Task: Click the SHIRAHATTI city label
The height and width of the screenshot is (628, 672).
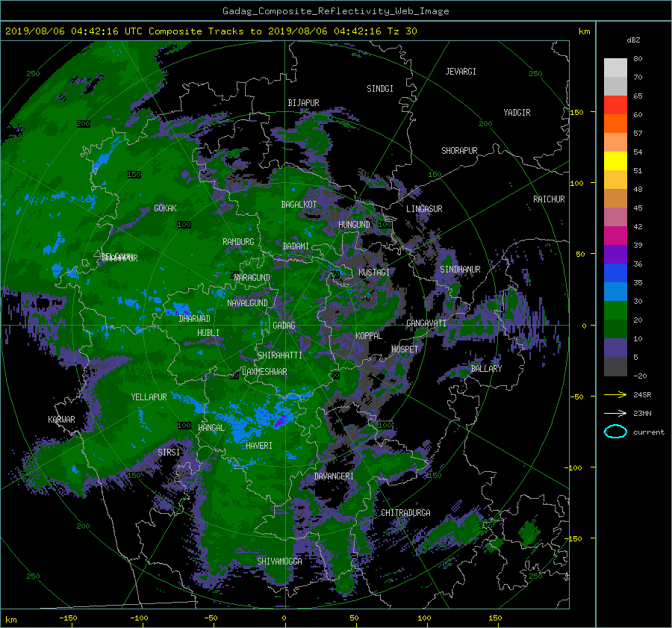Action: click(x=280, y=355)
